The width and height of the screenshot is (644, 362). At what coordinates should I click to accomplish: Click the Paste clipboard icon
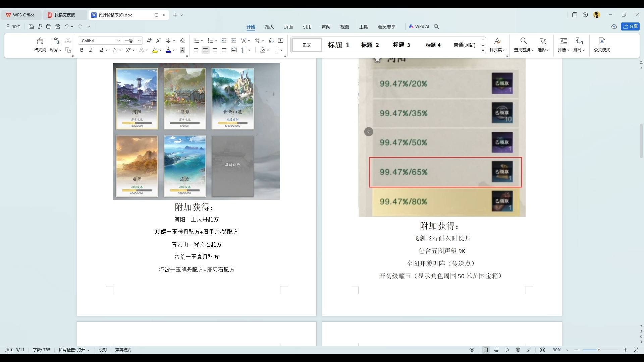pyautogui.click(x=56, y=41)
